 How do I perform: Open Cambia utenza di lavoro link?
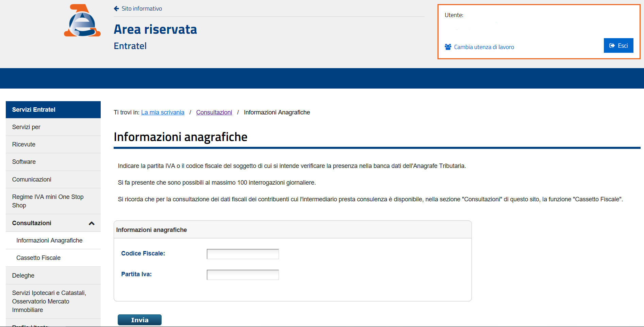click(x=484, y=47)
